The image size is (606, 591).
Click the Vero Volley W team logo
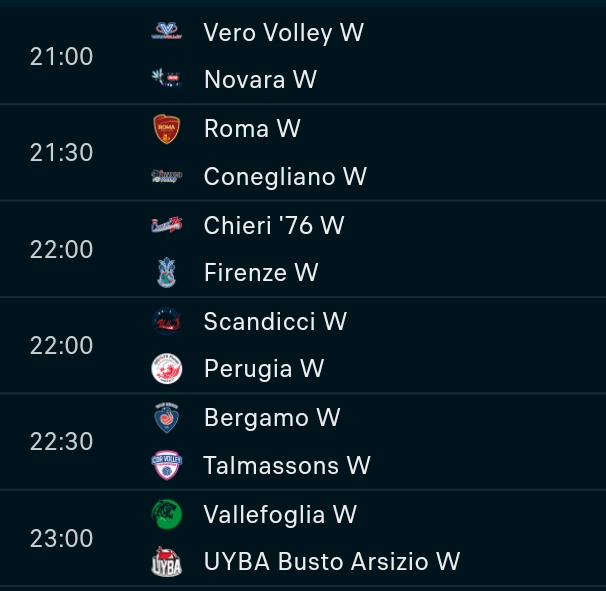click(166, 32)
